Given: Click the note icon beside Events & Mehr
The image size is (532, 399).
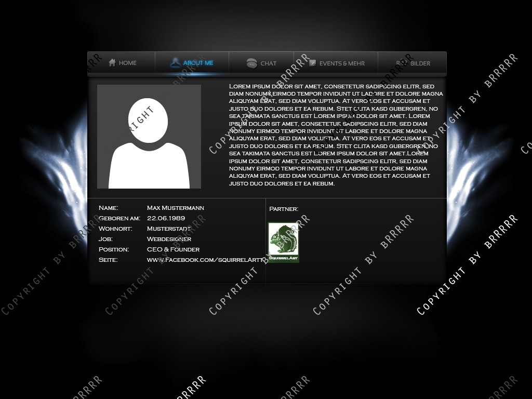Looking at the screenshot, I should 312,63.
